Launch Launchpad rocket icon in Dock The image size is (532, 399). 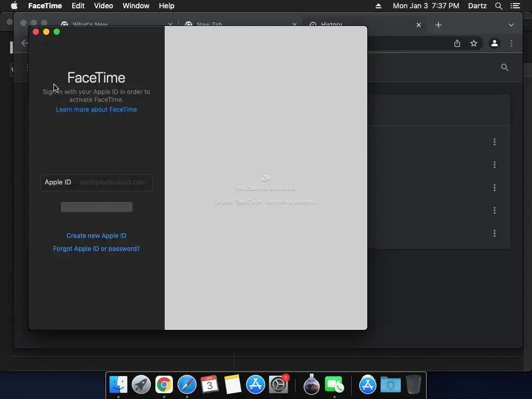[141, 384]
